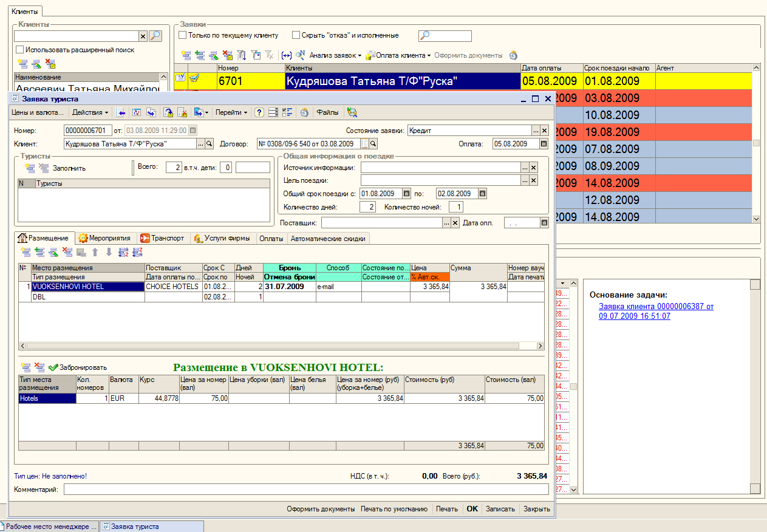
Task: Click the client search magnifier button
Action: click(x=155, y=36)
